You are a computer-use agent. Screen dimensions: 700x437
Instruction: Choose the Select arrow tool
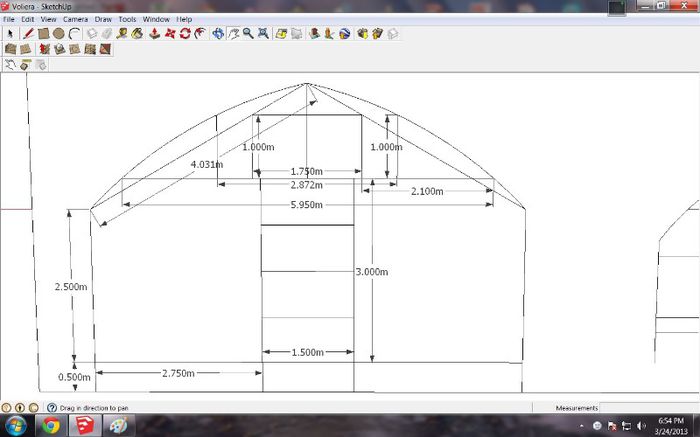9,33
